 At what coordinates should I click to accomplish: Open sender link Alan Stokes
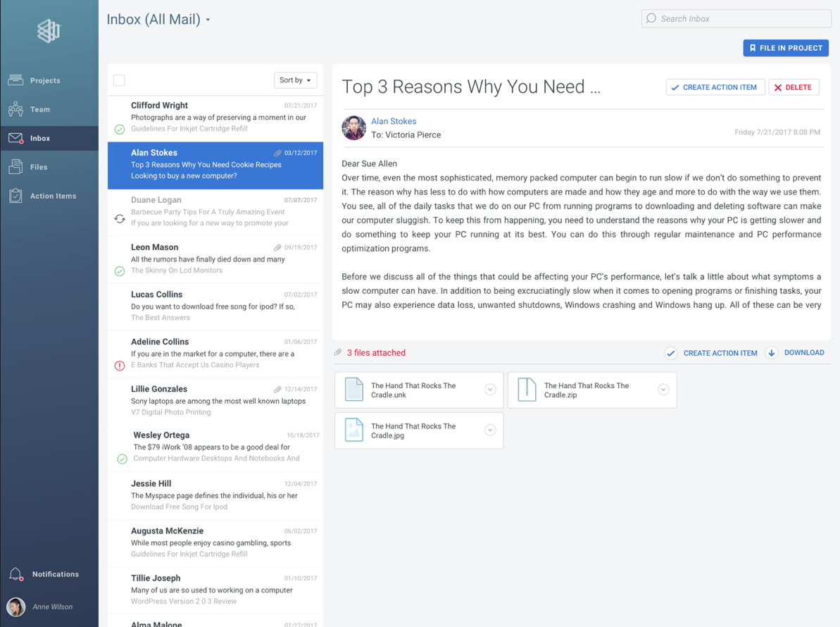tap(394, 121)
